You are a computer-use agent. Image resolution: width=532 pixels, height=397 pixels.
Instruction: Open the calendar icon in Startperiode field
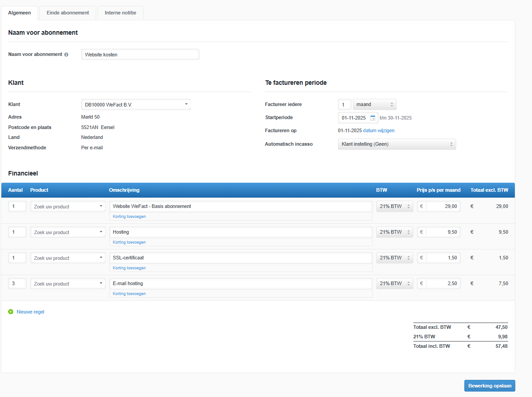[373, 118]
